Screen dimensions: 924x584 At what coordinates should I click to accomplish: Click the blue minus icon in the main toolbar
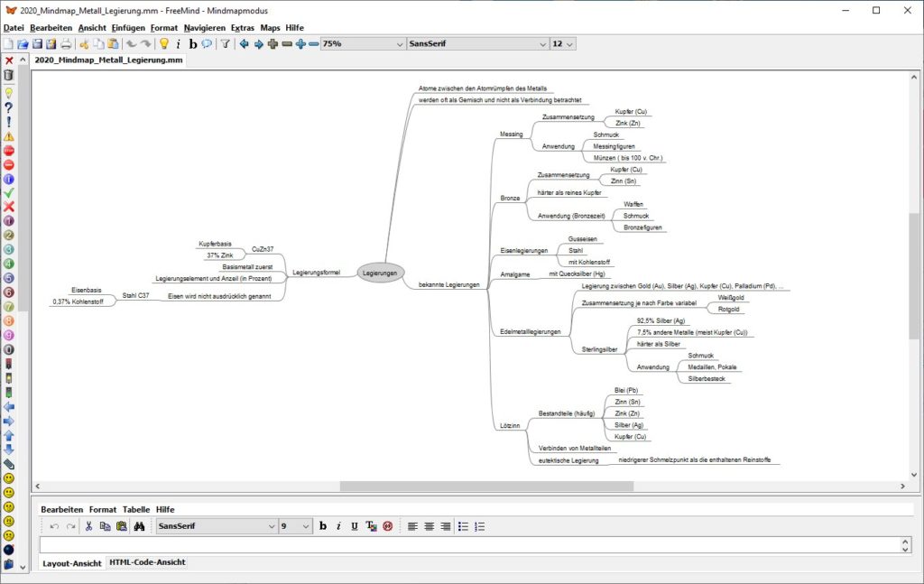point(314,43)
